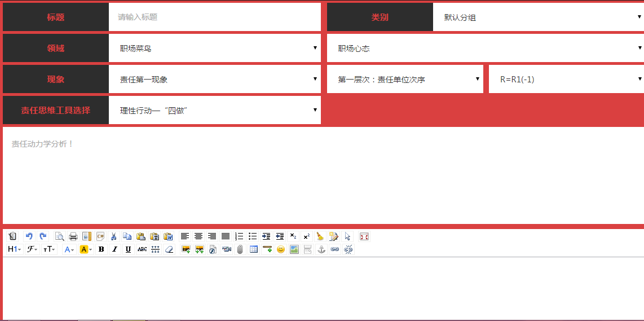This screenshot has width=644, height=321.
Task: Open the 默认分组 category dropdown
Action: (x=538, y=17)
